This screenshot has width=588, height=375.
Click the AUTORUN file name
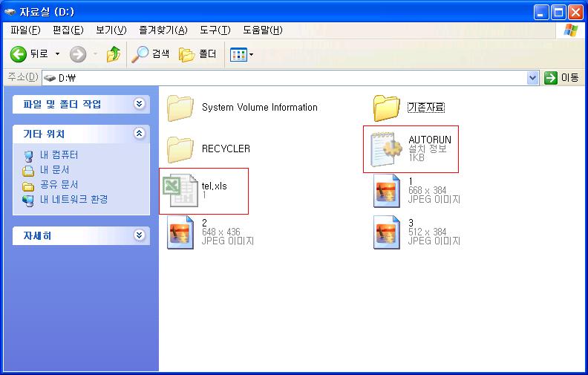pyautogui.click(x=430, y=140)
